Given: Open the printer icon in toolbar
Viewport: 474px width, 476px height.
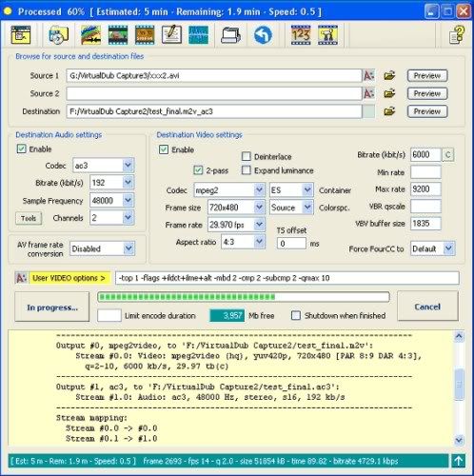Looking at the screenshot, I should pyautogui.click(x=230, y=35).
